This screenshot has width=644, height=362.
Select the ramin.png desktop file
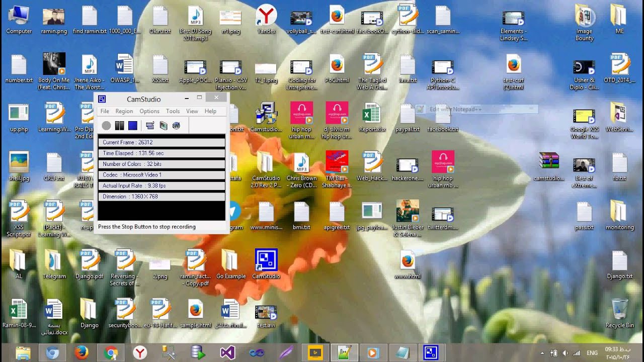[54, 20]
